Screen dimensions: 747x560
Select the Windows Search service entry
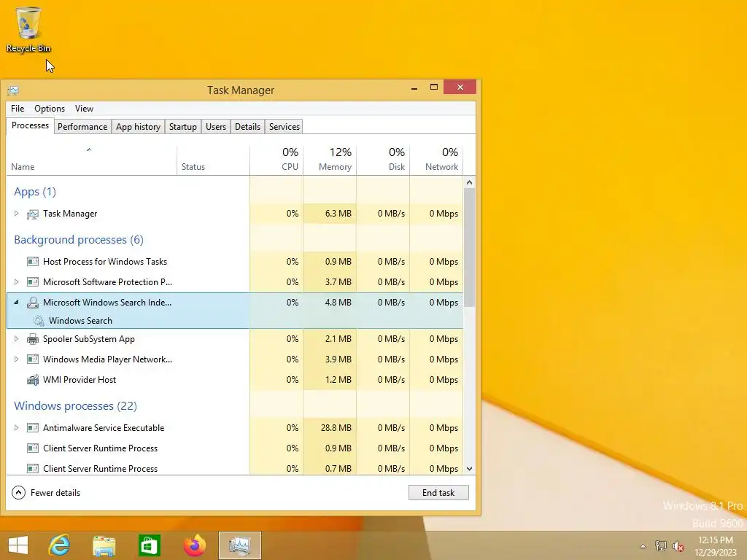[x=80, y=321]
